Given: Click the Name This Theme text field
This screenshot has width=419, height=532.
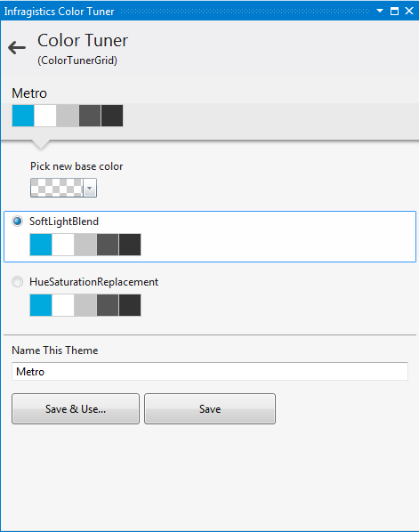Looking at the screenshot, I should (210, 372).
